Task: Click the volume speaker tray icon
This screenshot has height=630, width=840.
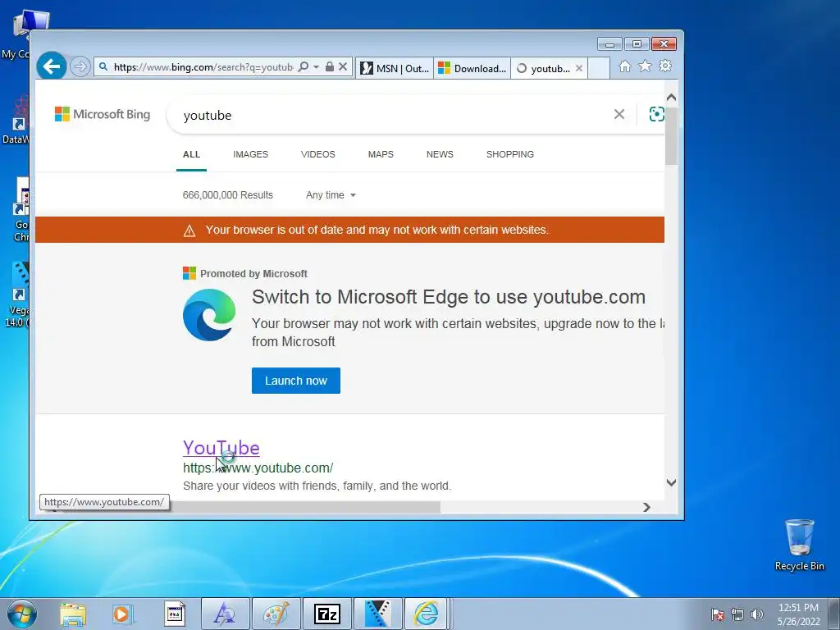Action: [x=756, y=614]
